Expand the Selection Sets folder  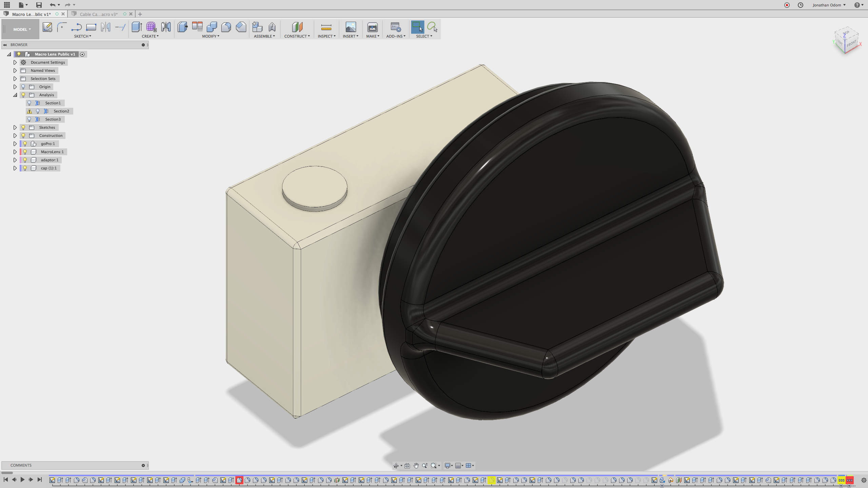point(15,79)
